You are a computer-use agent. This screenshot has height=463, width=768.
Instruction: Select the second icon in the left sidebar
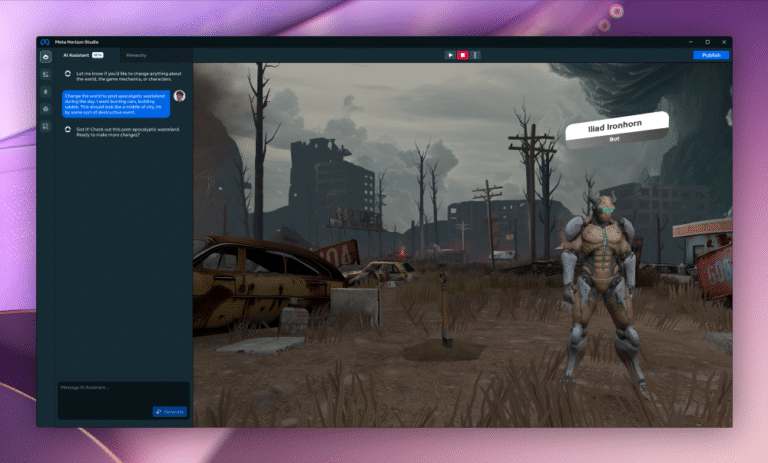45,74
